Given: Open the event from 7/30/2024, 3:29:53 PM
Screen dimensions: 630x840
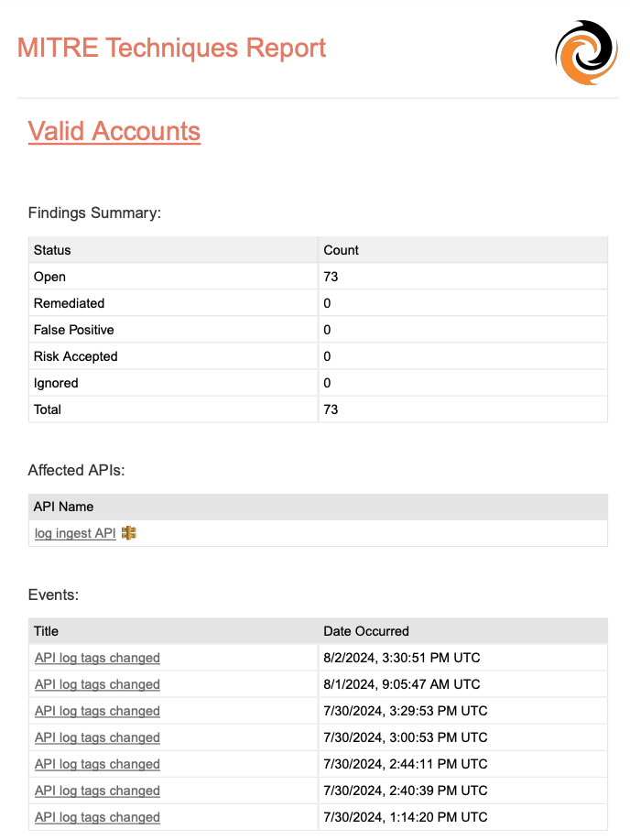Looking at the screenshot, I should coord(97,711).
